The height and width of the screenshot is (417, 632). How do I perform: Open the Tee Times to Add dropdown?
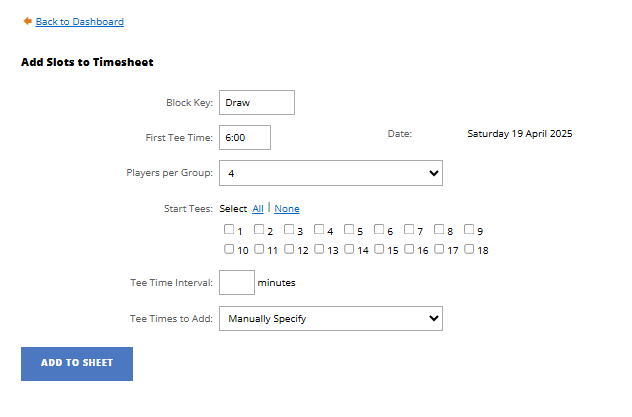point(331,318)
